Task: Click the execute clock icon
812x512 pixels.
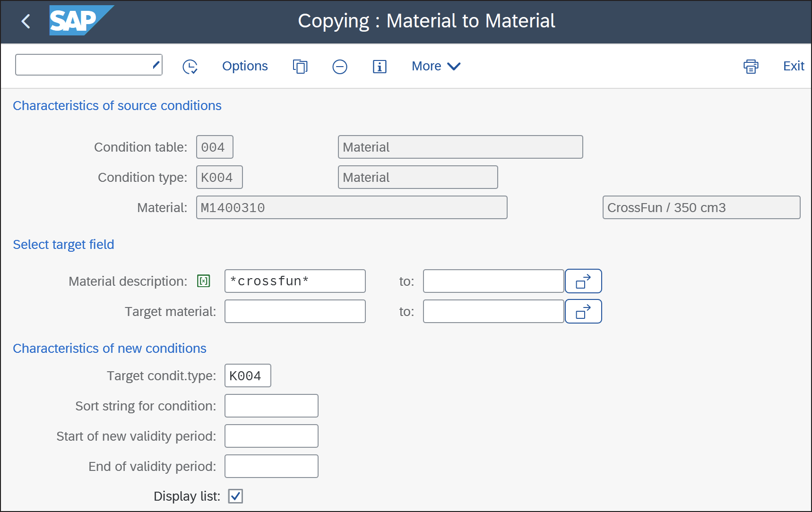Action: 190,67
